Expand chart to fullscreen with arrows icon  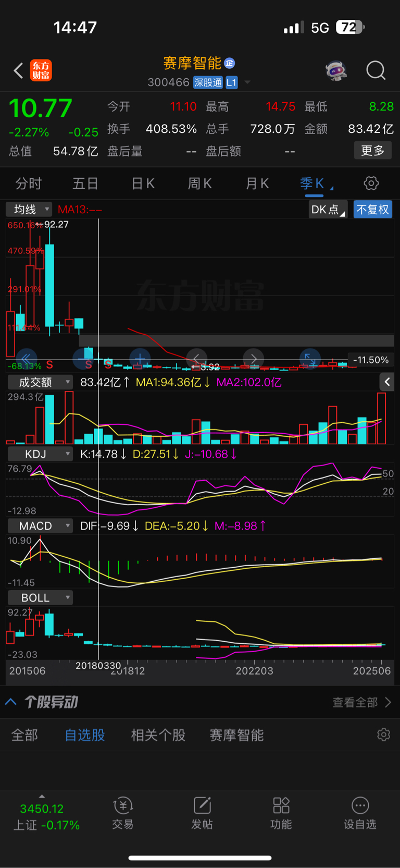pyautogui.click(x=309, y=359)
